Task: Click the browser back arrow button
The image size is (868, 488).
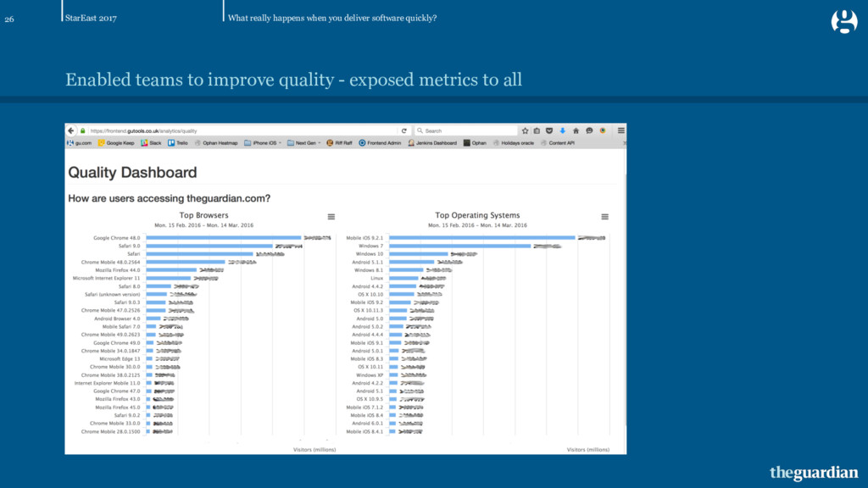Action: pos(71,130)
